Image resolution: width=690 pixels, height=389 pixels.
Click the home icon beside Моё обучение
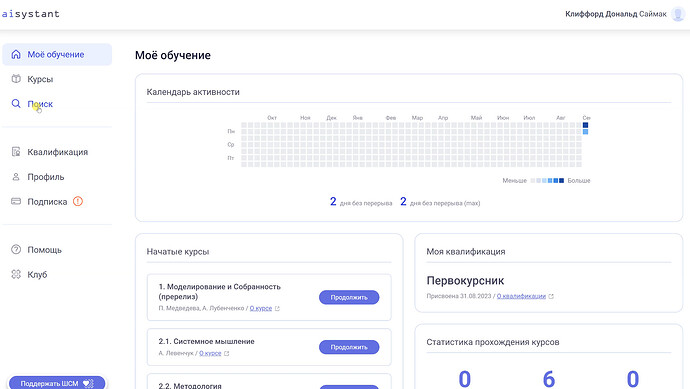pyautogui.click(x=16, y=55)
